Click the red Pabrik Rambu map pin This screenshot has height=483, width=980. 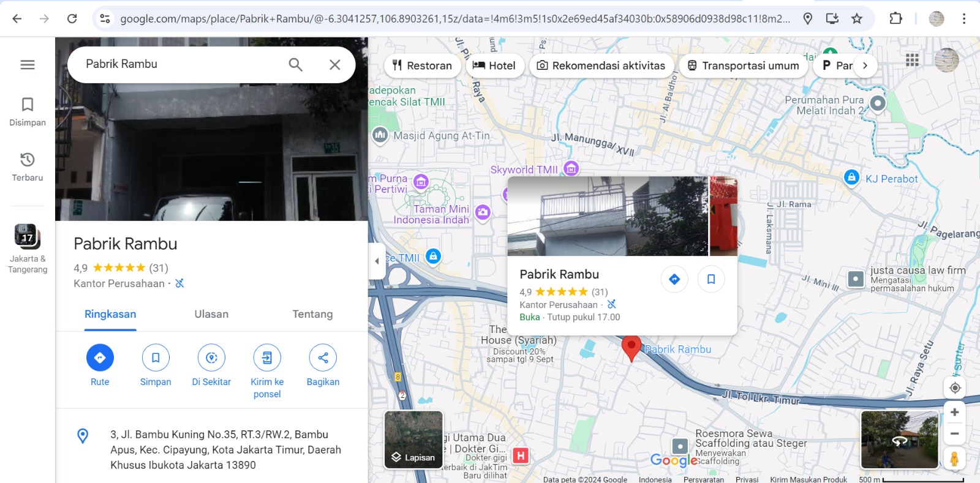(x=631, y=348)
